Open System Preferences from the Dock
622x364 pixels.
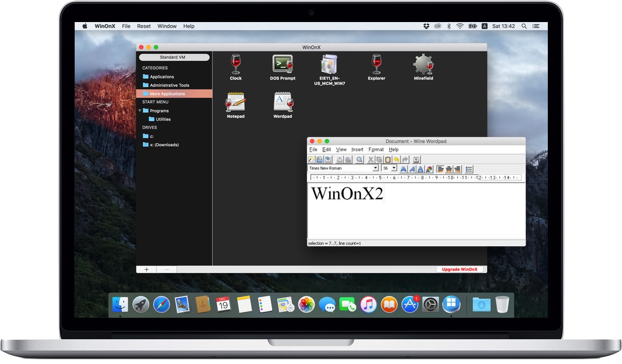431,304
